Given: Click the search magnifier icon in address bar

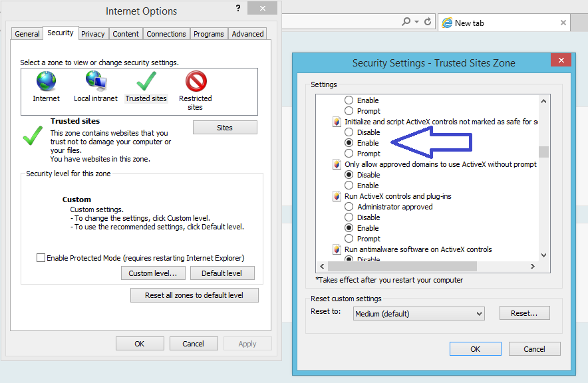Looking at the screenshot, I should pos(406,22).
